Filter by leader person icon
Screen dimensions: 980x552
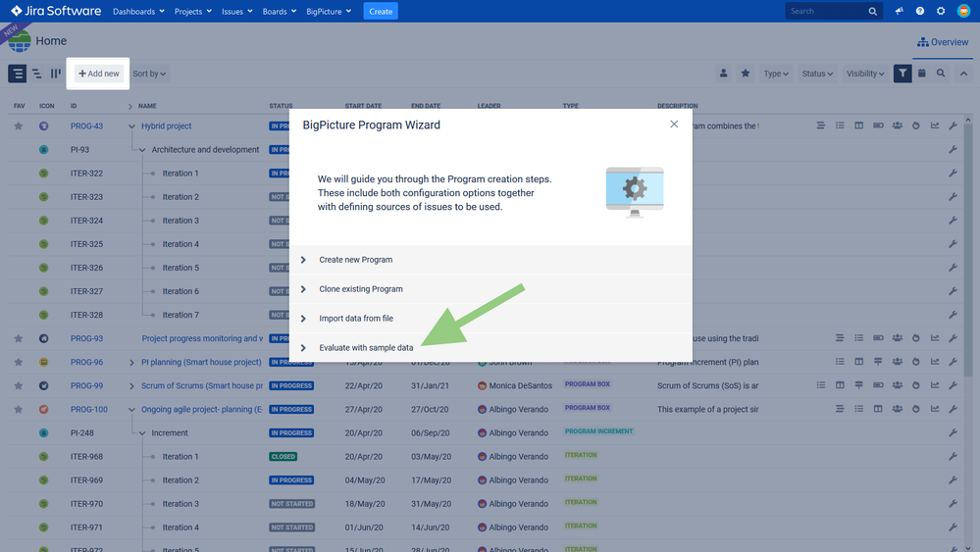coord(723,74)
